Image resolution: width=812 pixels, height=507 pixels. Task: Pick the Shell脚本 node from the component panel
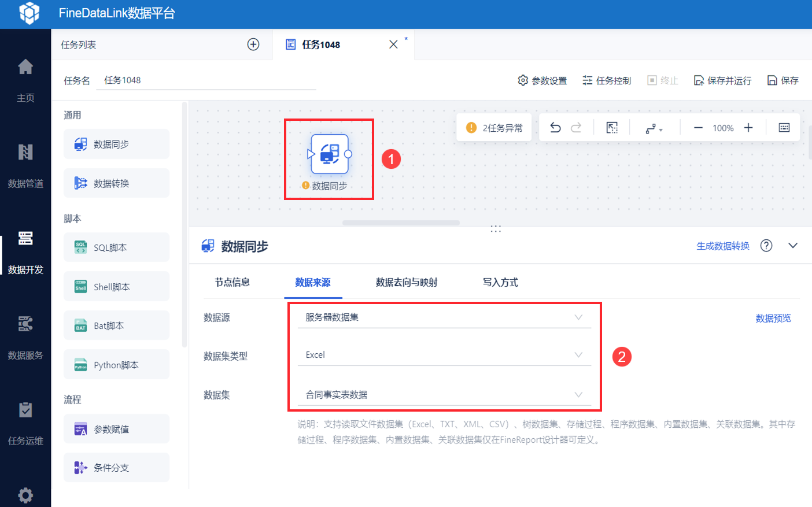(x=116, y=287)
